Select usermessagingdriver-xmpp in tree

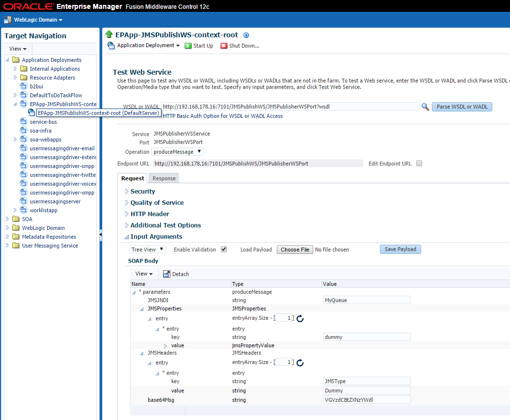(62, 193)
